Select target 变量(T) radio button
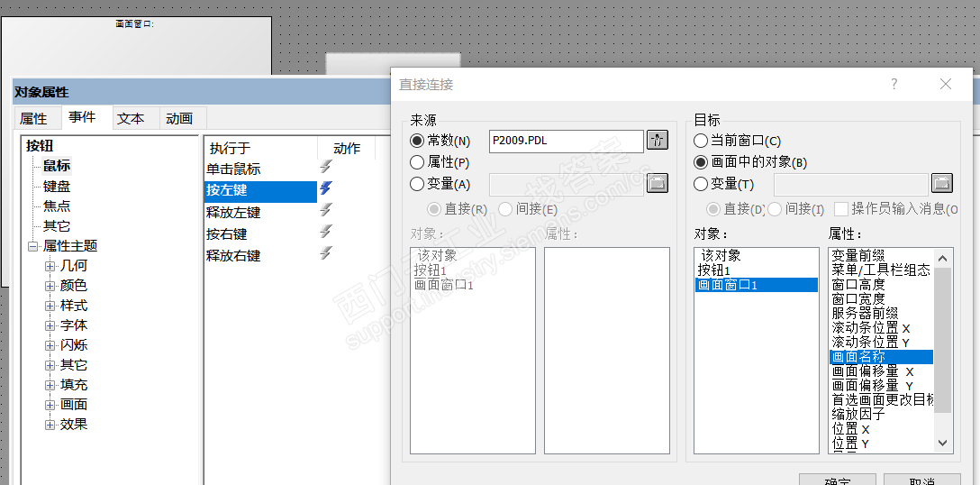This screenshot has height=485, width=980. (701, 184)
